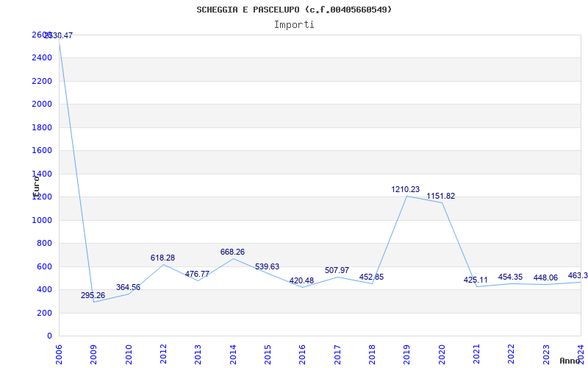Image resolution: width=588 pixels, height=368 pixels.
Task: Click the Importi subtitle
Action: 294,24
